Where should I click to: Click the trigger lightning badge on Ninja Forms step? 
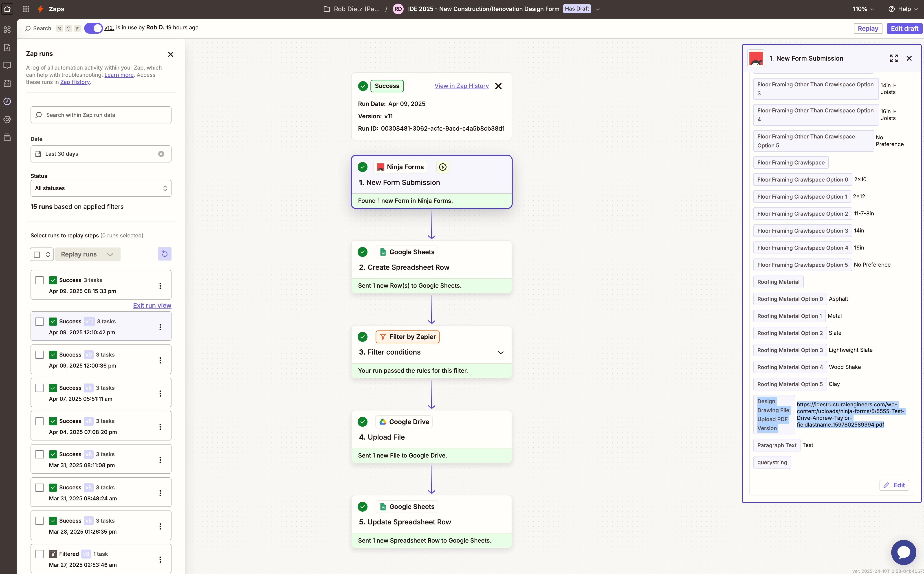(443, 167)
